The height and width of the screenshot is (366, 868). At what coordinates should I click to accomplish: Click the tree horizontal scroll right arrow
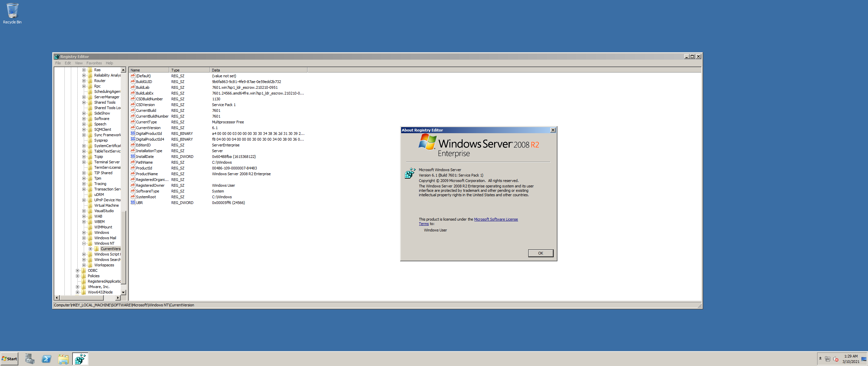[118, 298]
